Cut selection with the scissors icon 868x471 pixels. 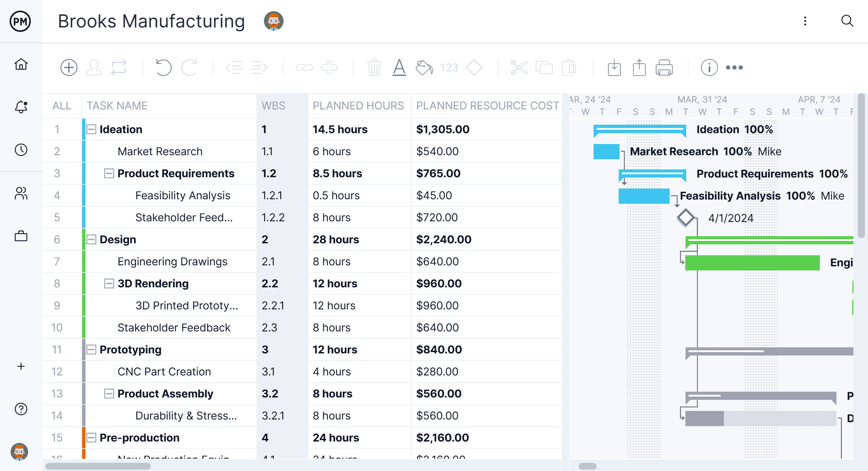519,67
